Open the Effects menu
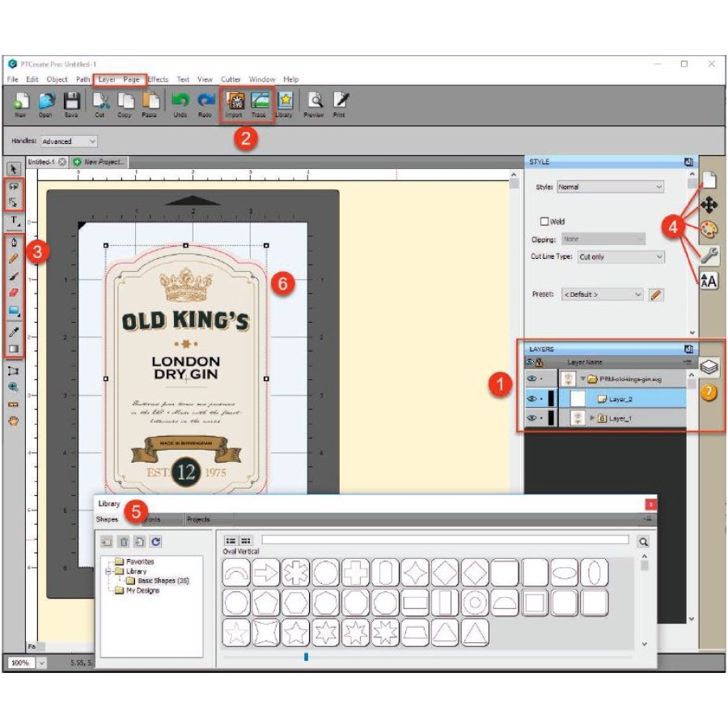728x728 pixels. (x=158, y=79)
